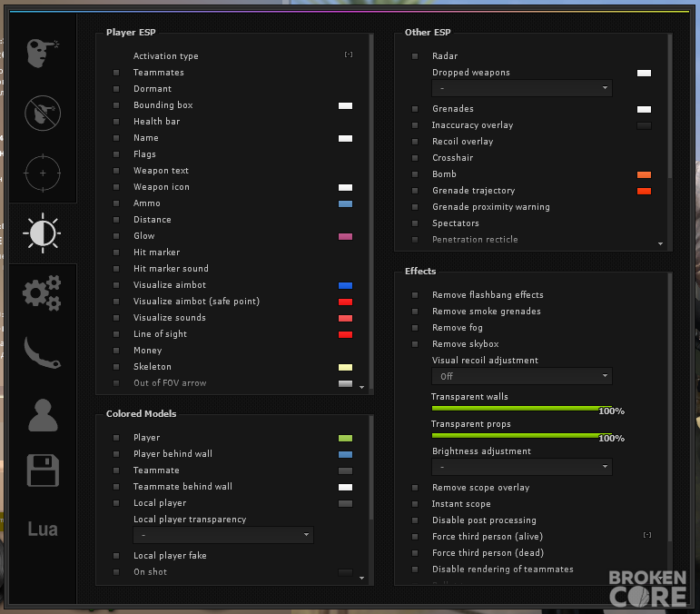Click the Effects panel scrollbar

point(670,409)
